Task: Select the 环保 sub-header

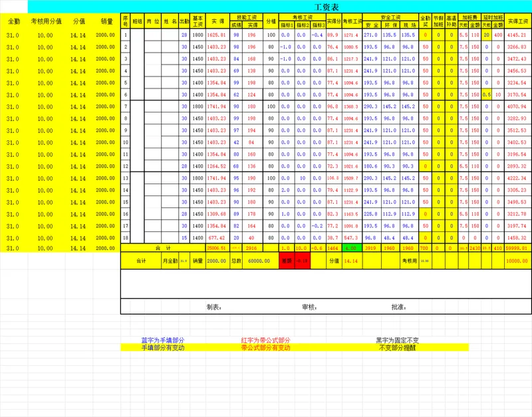Action: click(x=390, y=25)
